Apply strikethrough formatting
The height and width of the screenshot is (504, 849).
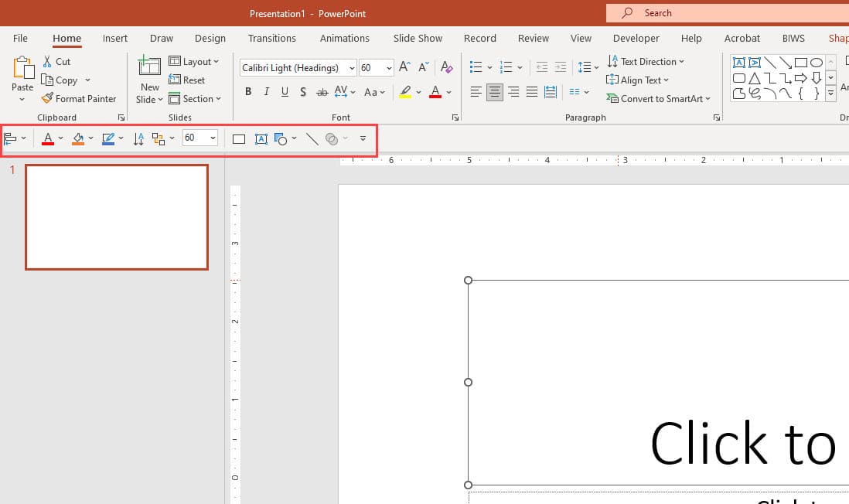pos(322,92)
